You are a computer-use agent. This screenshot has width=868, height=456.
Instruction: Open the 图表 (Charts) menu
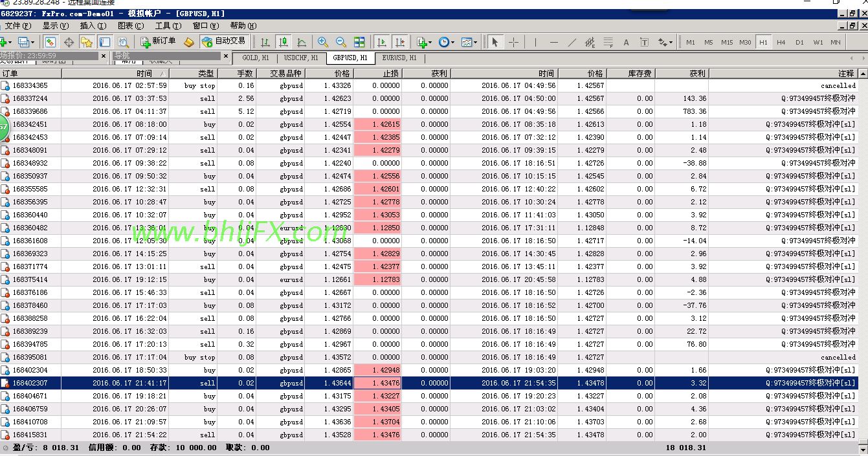tap(130, 26)
